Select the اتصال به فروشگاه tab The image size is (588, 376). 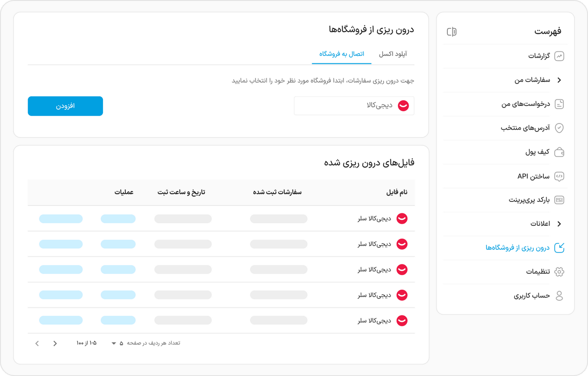tap(342, 54)
